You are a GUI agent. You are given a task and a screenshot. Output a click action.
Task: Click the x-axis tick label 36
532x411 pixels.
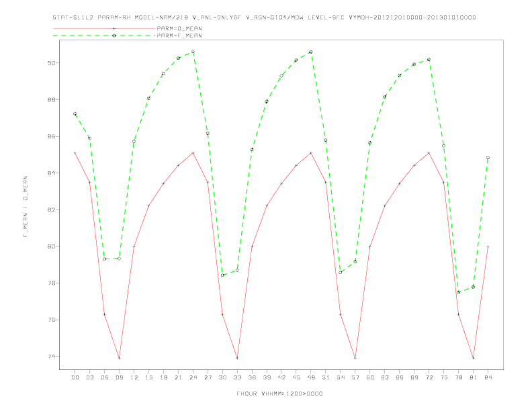[252, 377]
